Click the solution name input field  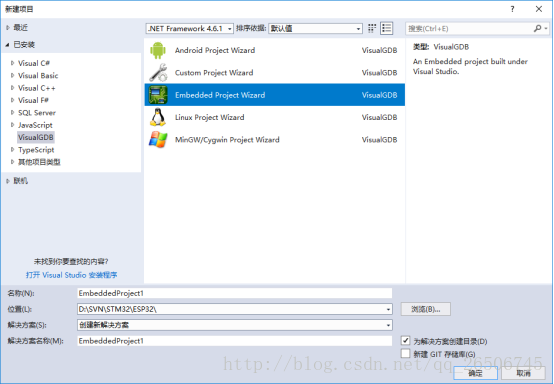point(235,341)
